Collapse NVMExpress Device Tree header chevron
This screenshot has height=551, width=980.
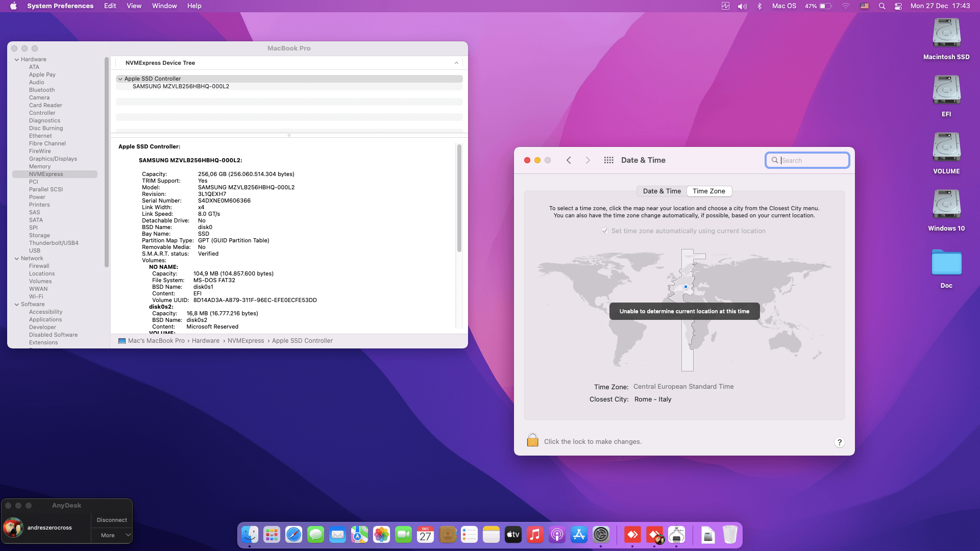pos(456,63)
